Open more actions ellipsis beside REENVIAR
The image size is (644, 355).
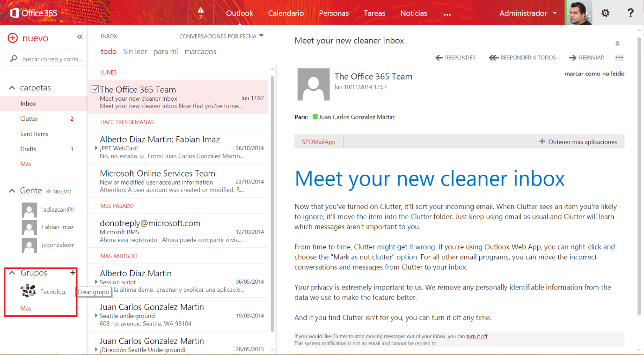(x=619, y=57)
